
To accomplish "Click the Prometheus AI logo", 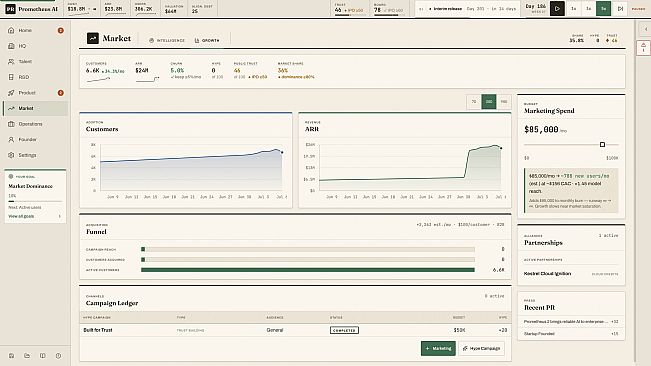I will click(10, 9).
